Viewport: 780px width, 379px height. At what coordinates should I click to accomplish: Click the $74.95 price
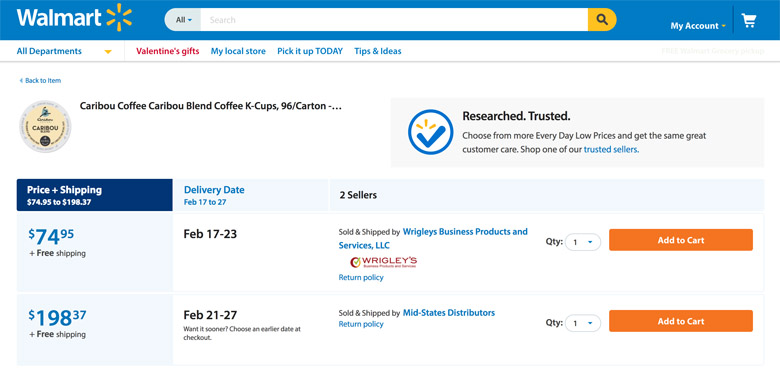(51, 236)
